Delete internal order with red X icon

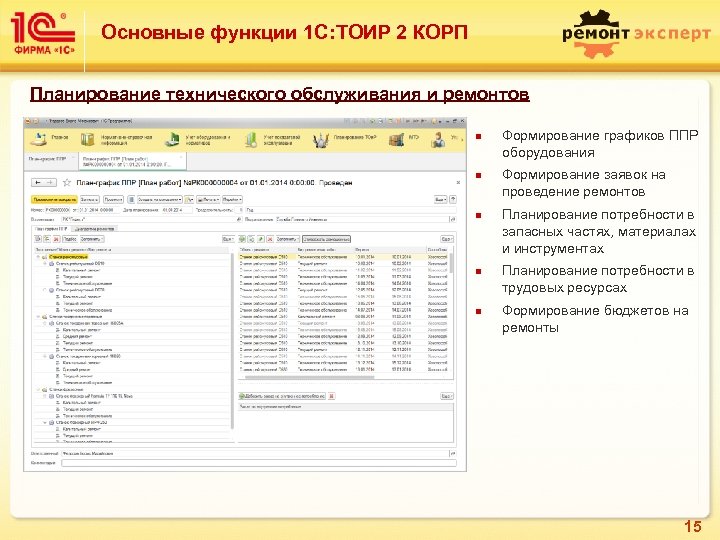[332, 396]
